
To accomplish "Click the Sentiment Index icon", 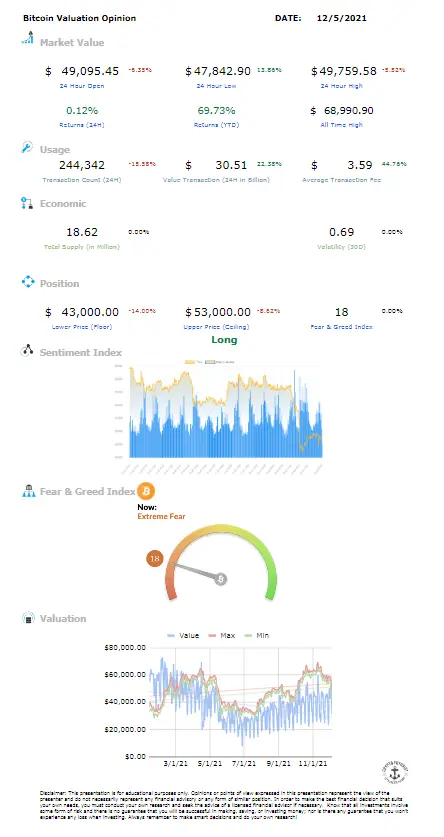I will pos(27,351).
